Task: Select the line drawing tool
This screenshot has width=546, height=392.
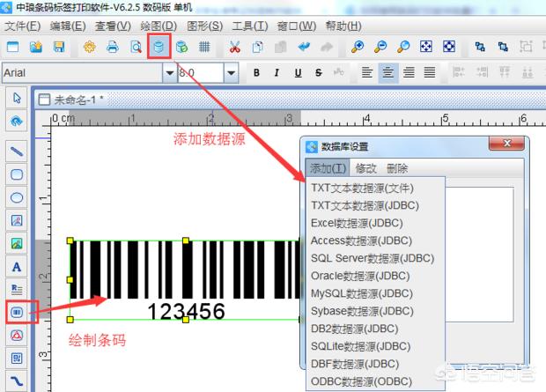Action: (x=17, y=152)
